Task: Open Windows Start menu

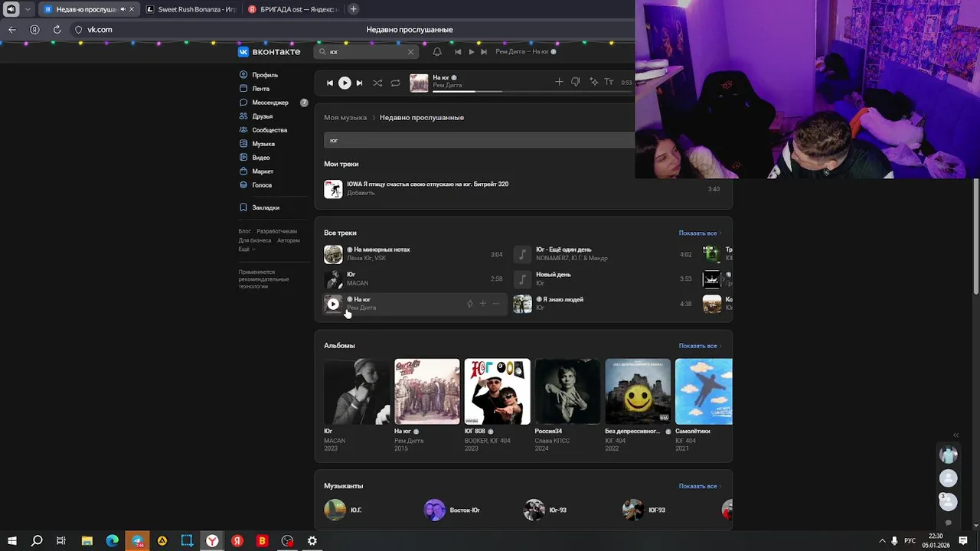Action: point(12,541)
